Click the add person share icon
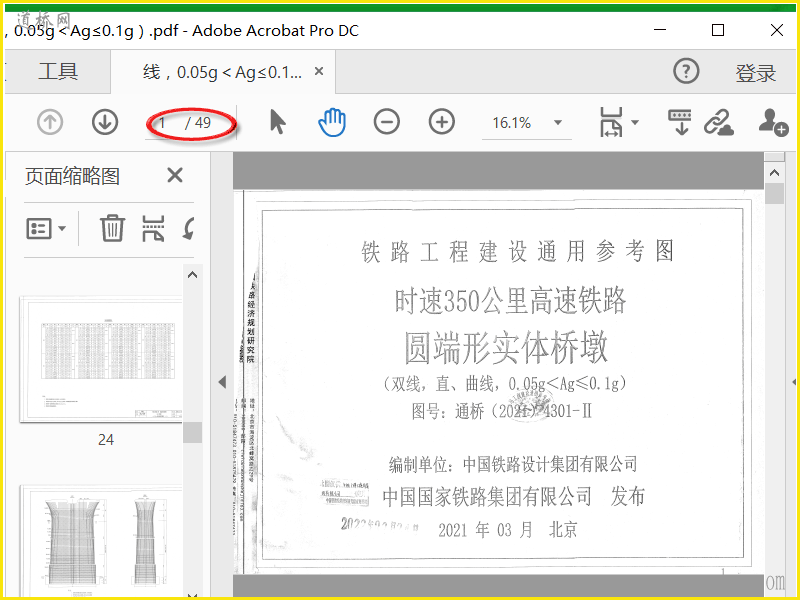Screen dimensions: 800x600 (x=773, y=122)
